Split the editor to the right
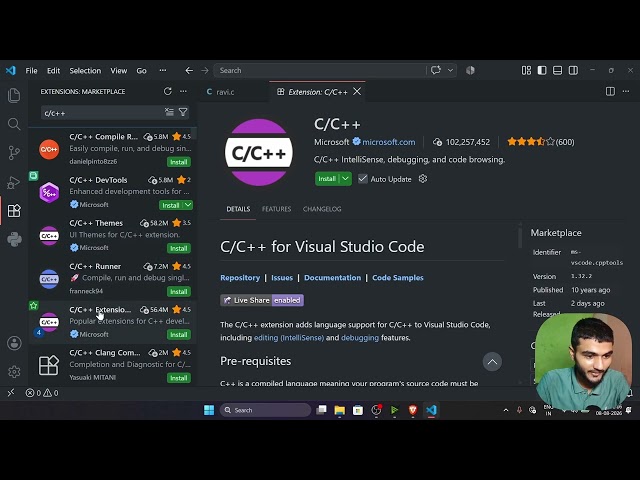The height and width of the screenshot is (480, 640). click(x=610, y=91)
